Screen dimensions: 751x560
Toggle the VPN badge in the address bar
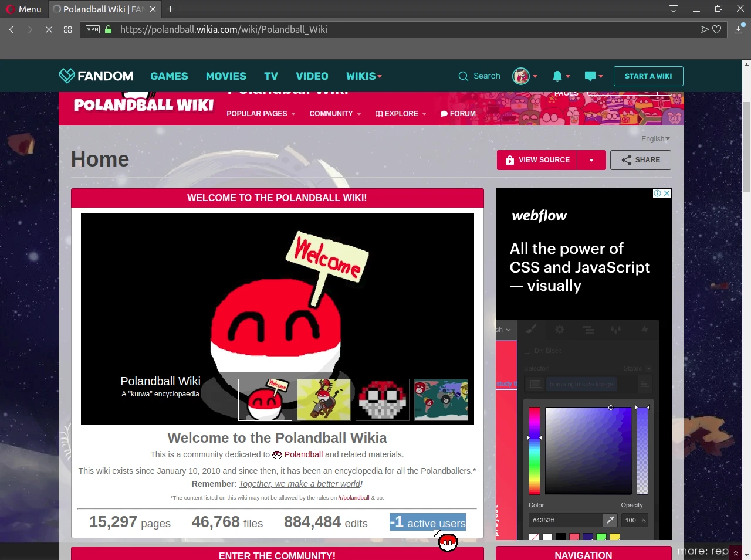pyautogui.click(x=92, y=29)
